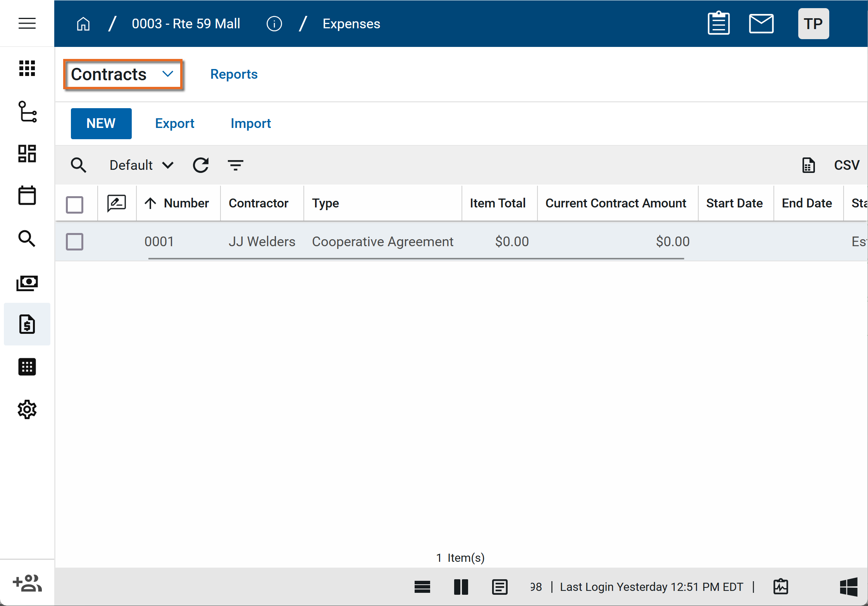Image resolution: width=868 pixels, height=606 pixels.
Task: Switch to the Reports tab
Action: [234, 74]
